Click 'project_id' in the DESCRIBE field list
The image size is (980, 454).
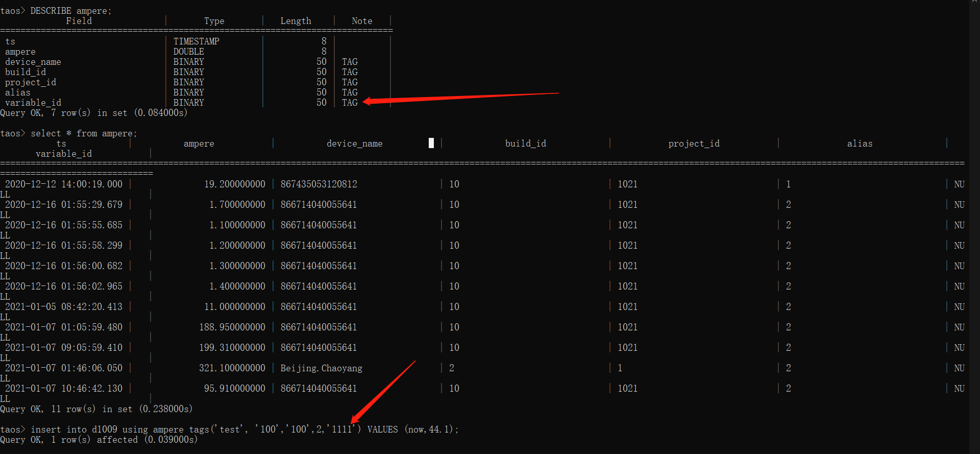[31, 82]
